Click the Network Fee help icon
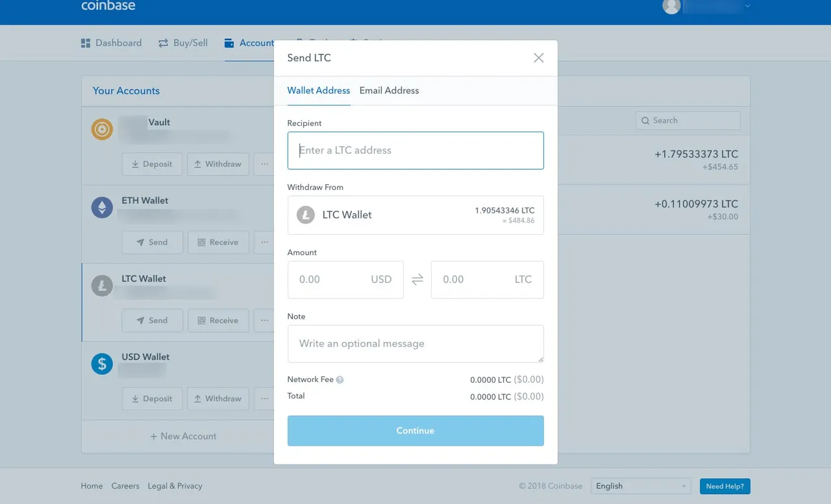 click(340, 379)
